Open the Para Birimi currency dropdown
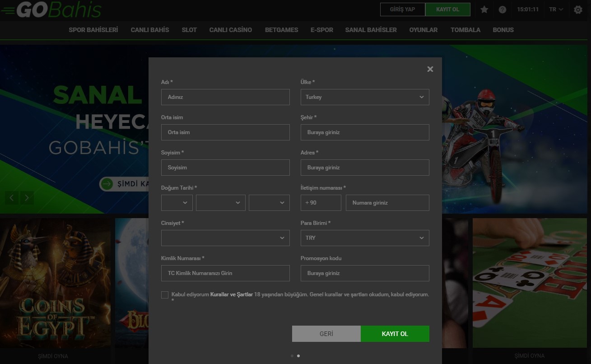Image resolution: width=591 pixels, height=364 pixels. [365, 238]
